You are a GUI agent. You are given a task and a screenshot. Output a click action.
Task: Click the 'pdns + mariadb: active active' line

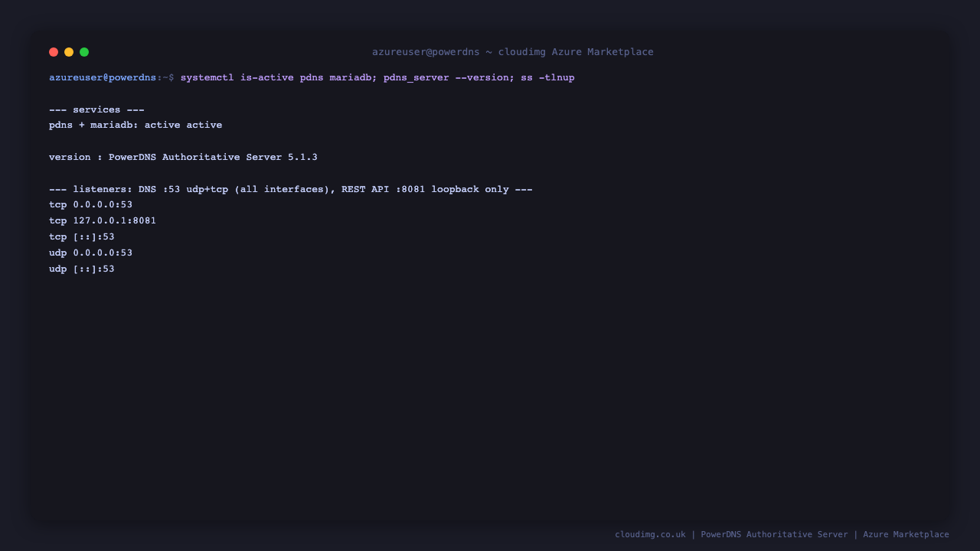coord(136,125)
